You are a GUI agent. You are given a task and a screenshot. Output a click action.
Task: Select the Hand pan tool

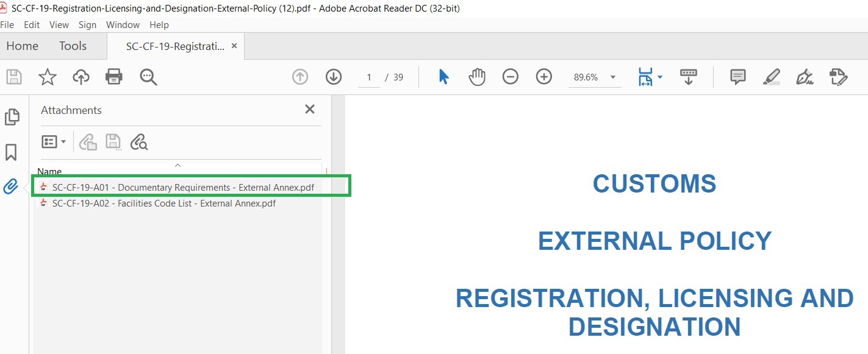(x=477, y=77)
